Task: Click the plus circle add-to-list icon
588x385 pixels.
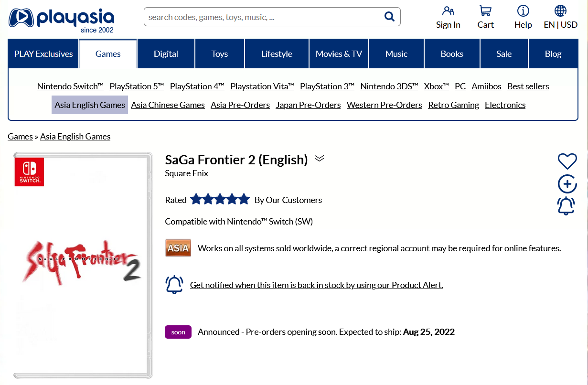Action: pyautogui.click(x=567, y=184)
